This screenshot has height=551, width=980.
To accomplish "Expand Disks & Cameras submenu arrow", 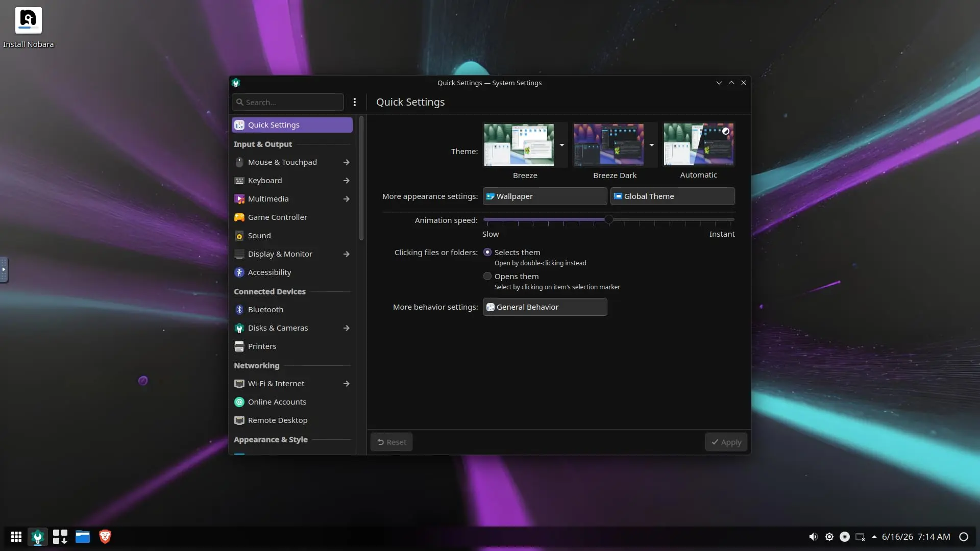I will (347, 328).
